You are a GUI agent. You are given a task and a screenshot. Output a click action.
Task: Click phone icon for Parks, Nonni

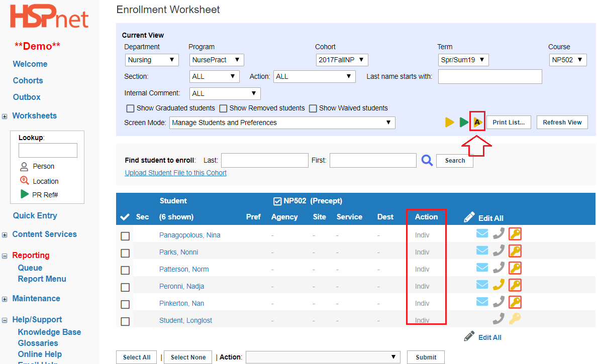pyautogui.click(x=499, y=250)
